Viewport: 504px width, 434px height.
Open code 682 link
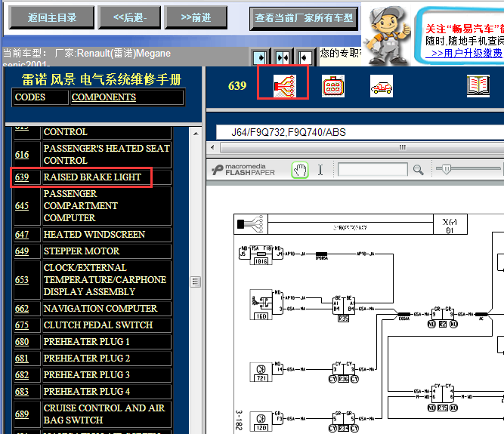click(22, 375)
